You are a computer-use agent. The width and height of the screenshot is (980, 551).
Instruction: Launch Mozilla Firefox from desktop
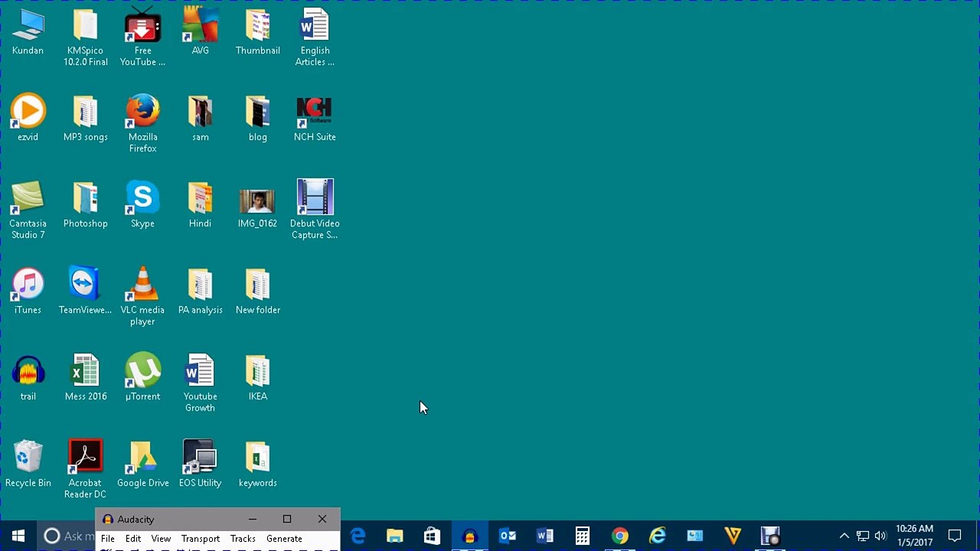(142, 124)
